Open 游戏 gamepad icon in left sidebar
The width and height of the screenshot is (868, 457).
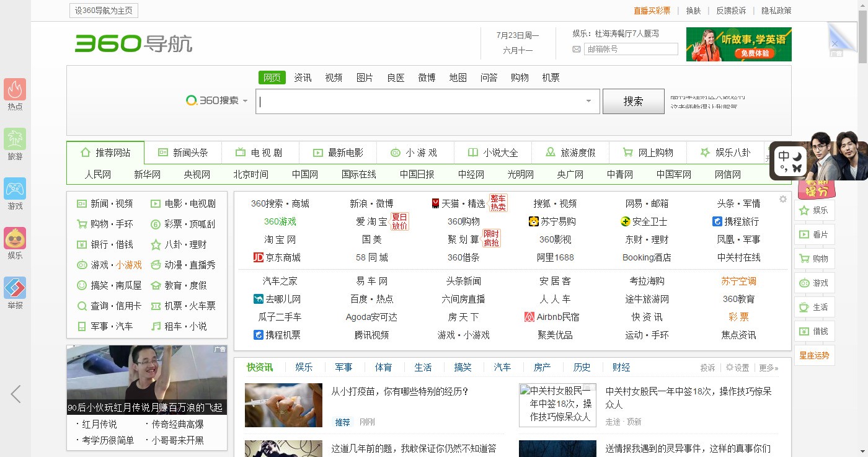(14, 190)
